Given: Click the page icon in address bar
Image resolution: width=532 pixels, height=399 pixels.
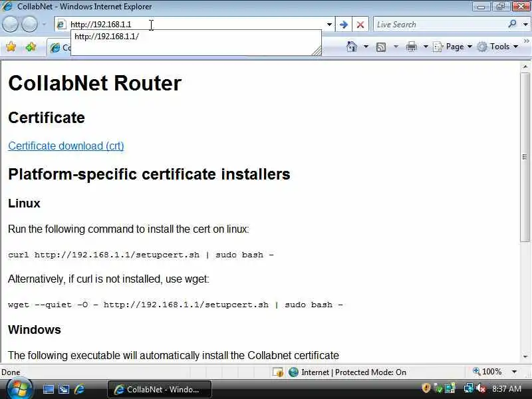Looking at the screenshot, I should tap(61, 25).
